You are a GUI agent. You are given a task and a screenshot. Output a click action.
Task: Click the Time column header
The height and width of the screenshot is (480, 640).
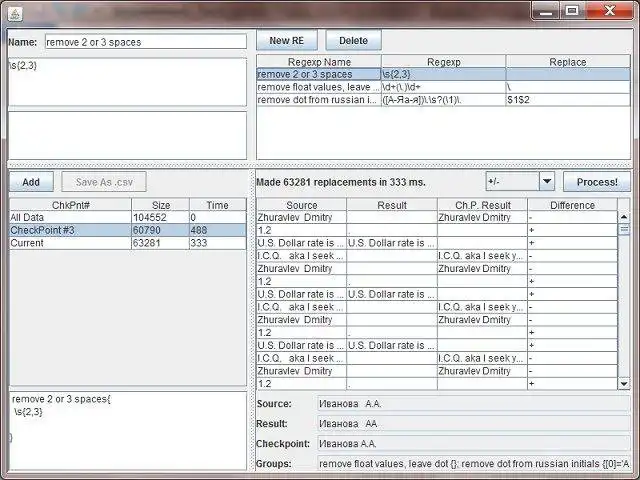(x=218, y=205)
